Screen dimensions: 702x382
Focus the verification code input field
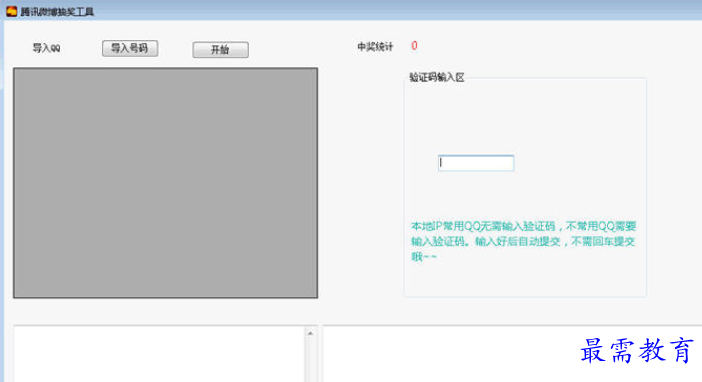click(476, 163)
